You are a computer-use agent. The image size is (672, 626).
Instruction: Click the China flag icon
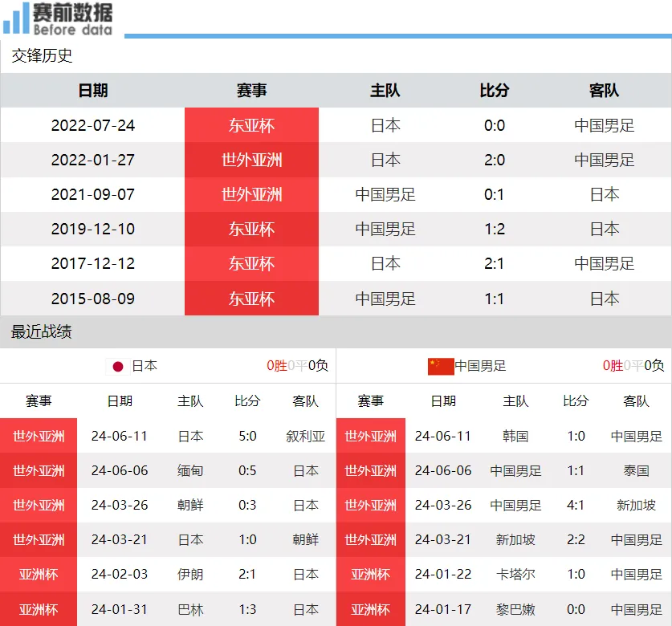click(441, 366)
